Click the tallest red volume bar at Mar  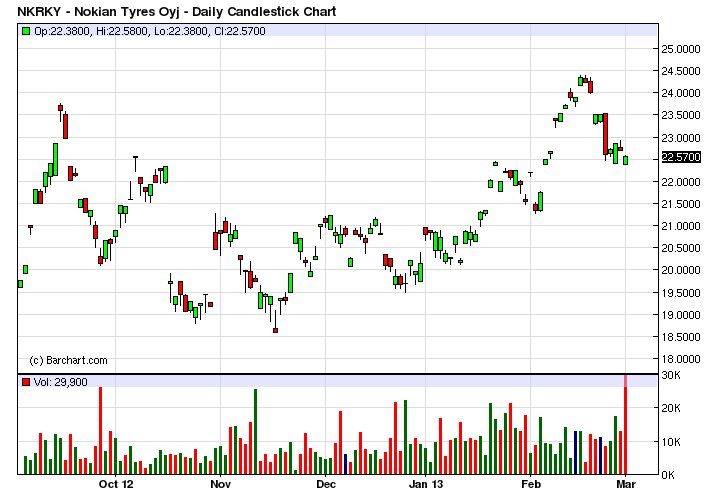[626, 424]
